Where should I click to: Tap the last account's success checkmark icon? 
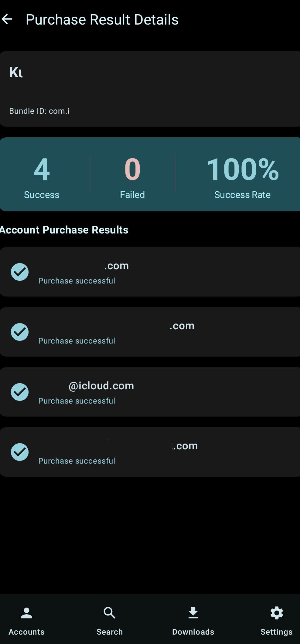[x=20, y=452]
